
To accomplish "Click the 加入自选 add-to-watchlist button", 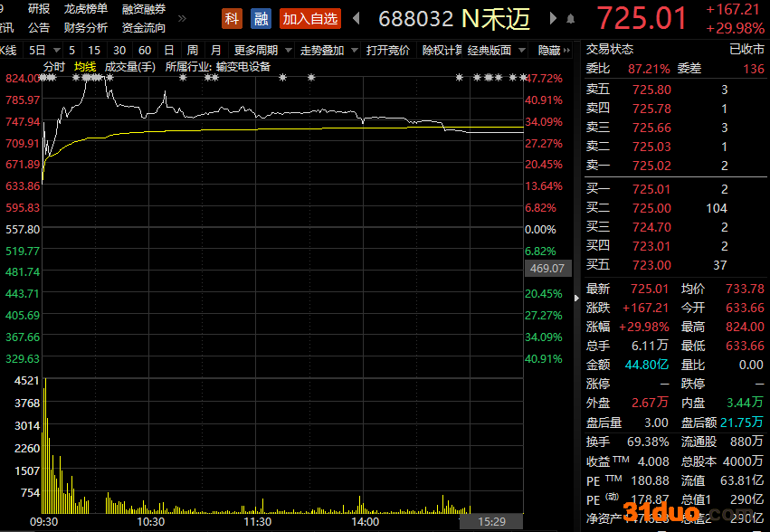I will click(310, 18).
